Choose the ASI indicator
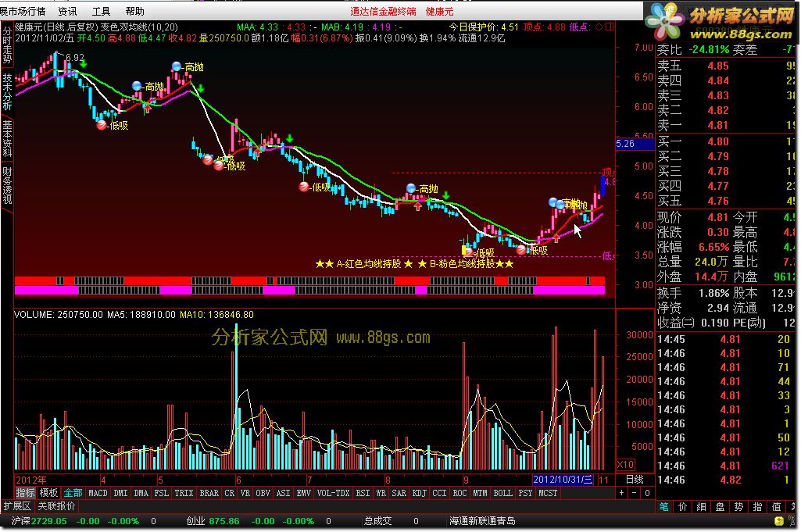Screen dimensions: 801x532 tap(284, 493)
